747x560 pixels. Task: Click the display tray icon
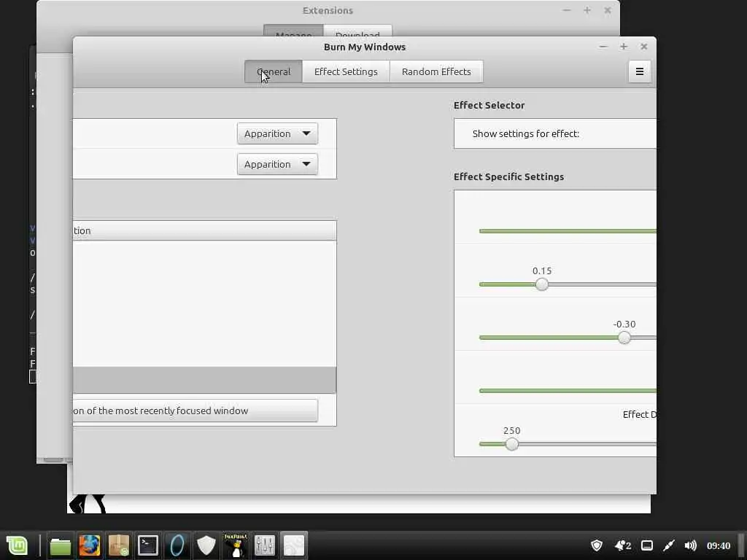(647, 545)
